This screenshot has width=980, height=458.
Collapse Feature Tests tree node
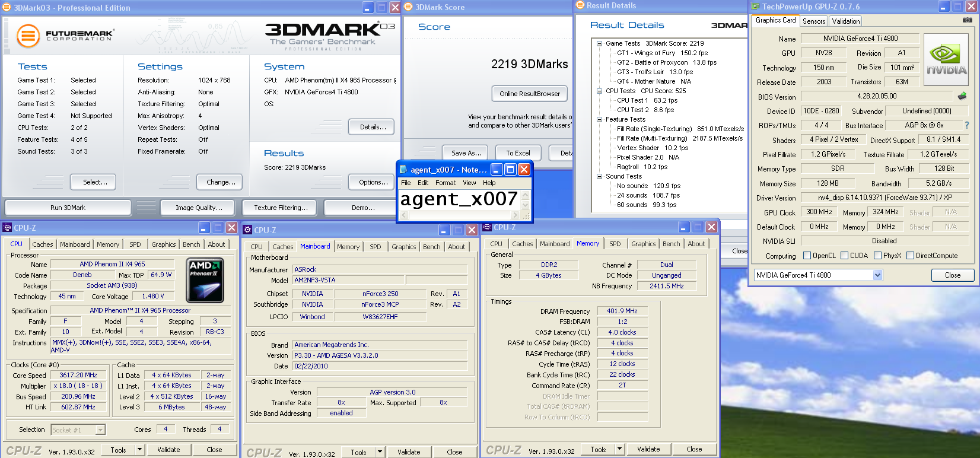click(x=599, y=119)
